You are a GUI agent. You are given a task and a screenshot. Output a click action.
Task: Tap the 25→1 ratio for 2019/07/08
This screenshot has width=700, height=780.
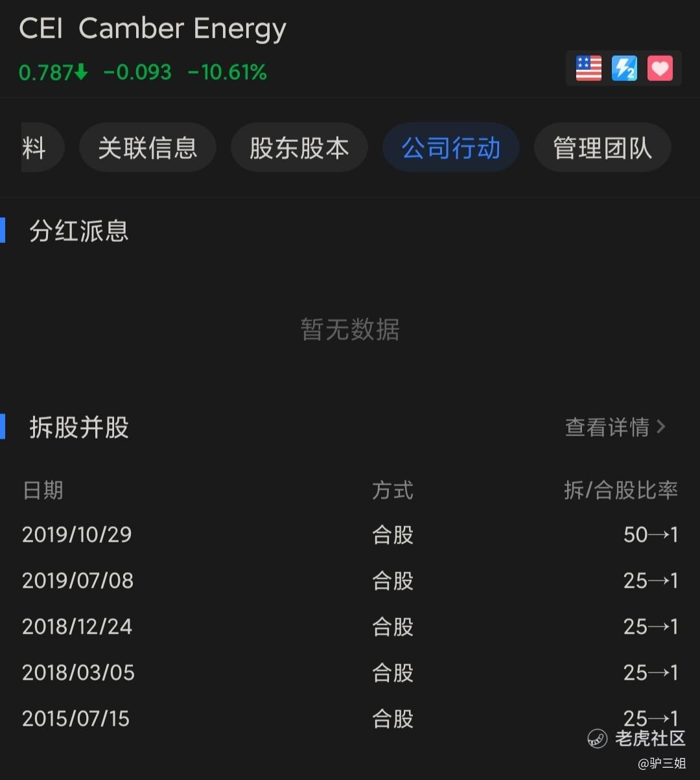tap(651, 580)
